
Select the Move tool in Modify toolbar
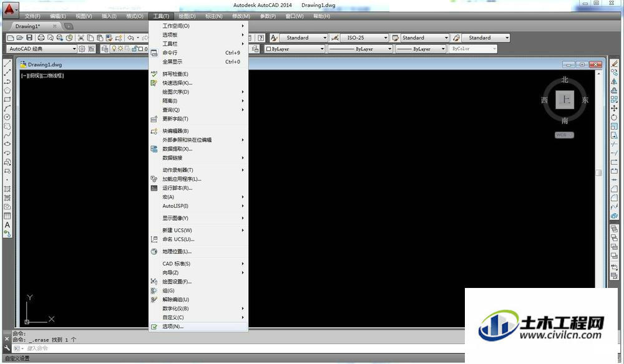click(x=615, y=108)
